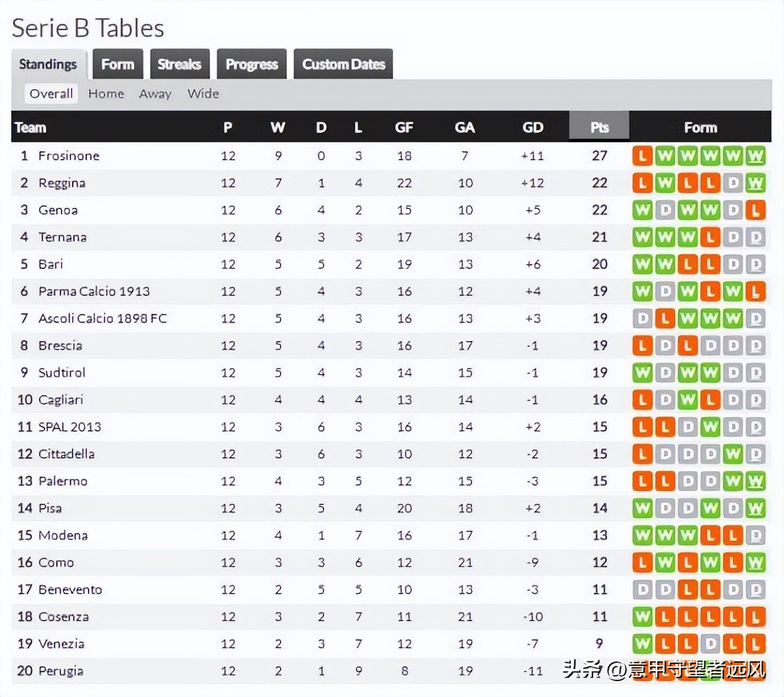Image resolution: width=784 pixels, height=697 pixels.
Task: Click Genoa's last form icon (orange L)
Action: 755,210
